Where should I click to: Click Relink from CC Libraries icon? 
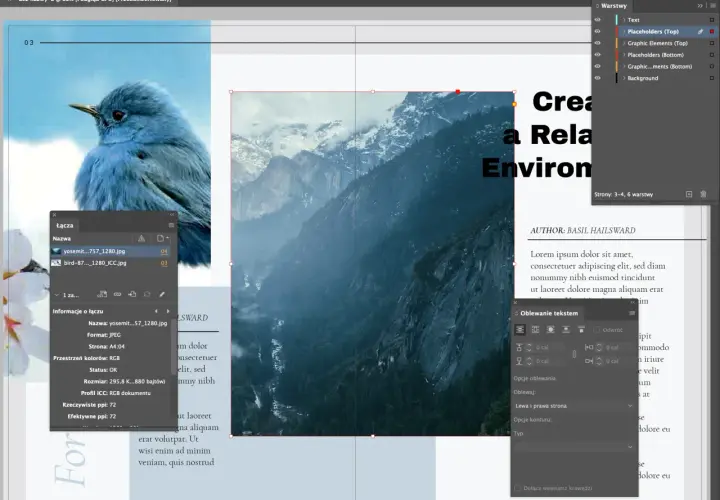point(102,294)
